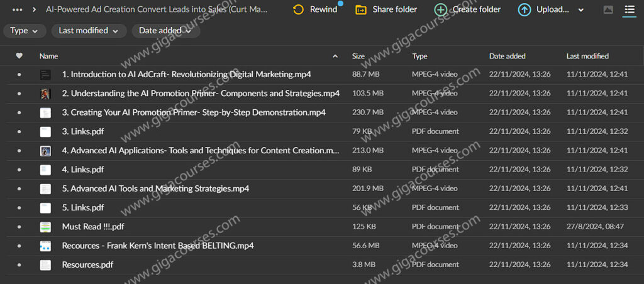
Task: Click the Rewind clock icon
Action: (x=299, y=10)
